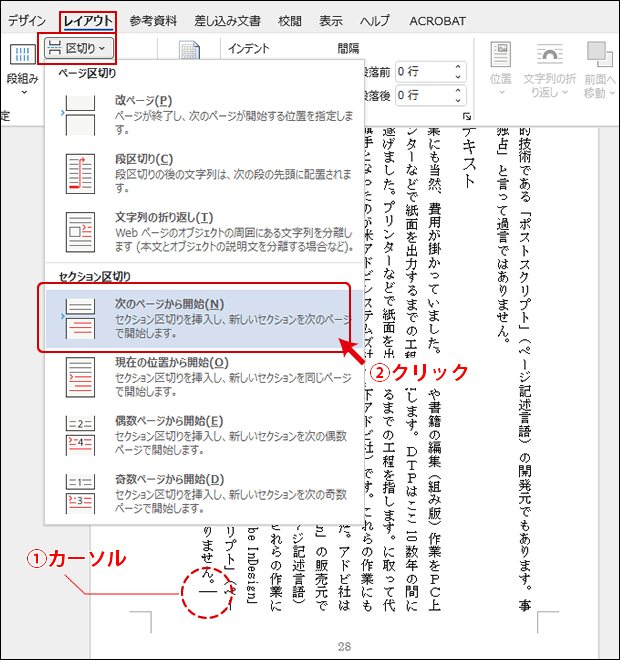Screen dimensions: 620x660
Task: Select 現在の位置から開始(O) section break
Action: [x=204, y=377]
